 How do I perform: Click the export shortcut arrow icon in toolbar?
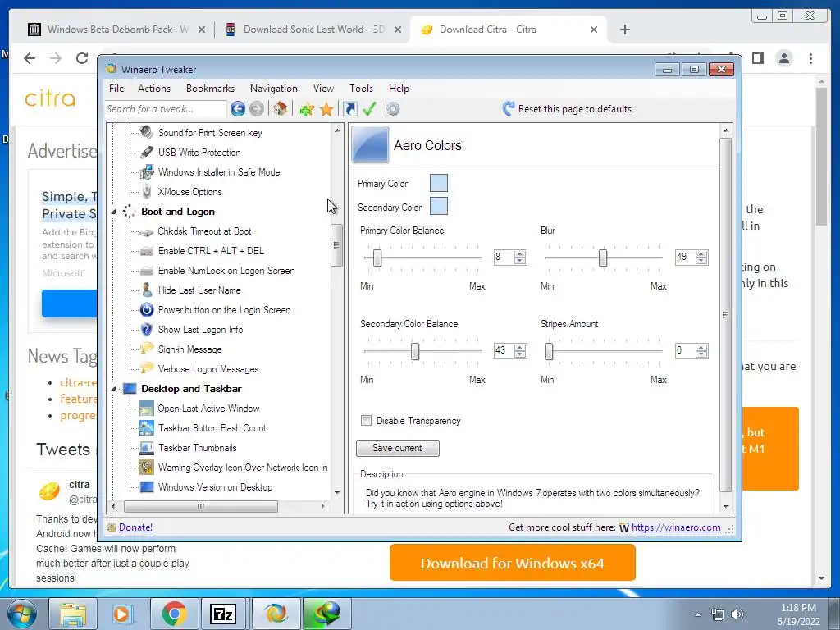pyautogui.click(x=349, y=109)
